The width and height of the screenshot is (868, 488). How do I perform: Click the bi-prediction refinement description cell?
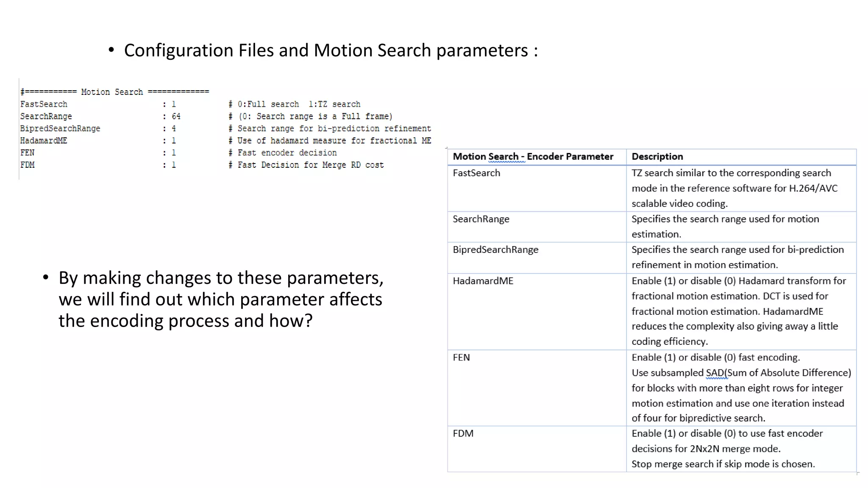click(741, 258)
